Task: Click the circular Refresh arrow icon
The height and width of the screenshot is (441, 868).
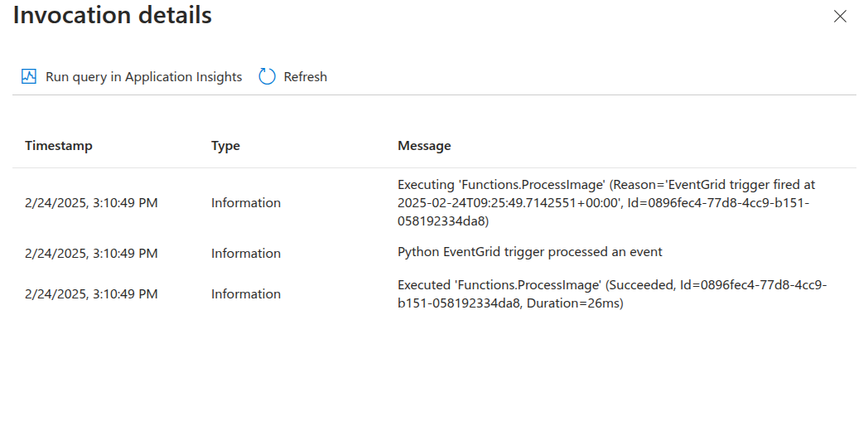Action: point(267,76)
